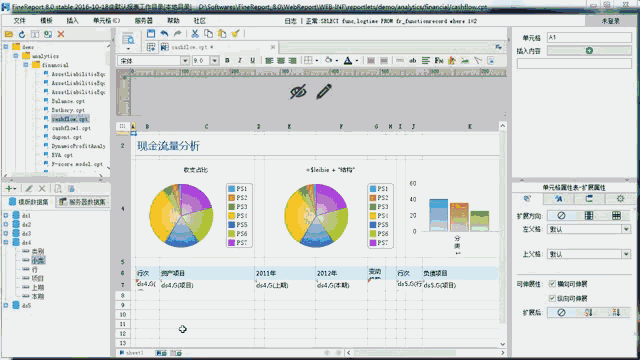This screenshot has width=640, height=360.
Task: Expand the ds5 dataset node
Action: 6,305
